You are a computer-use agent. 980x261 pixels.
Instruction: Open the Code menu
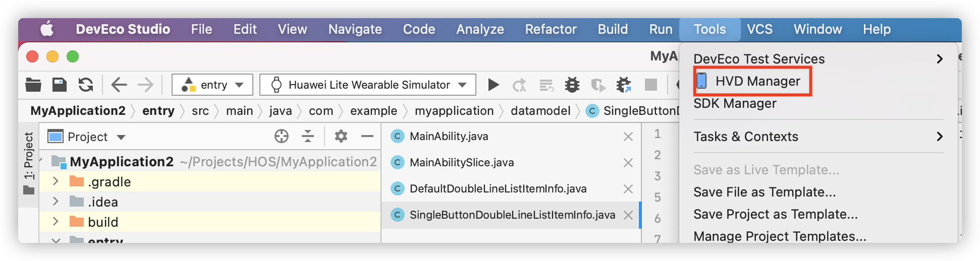pyautogui.click(x=419, y=29)
